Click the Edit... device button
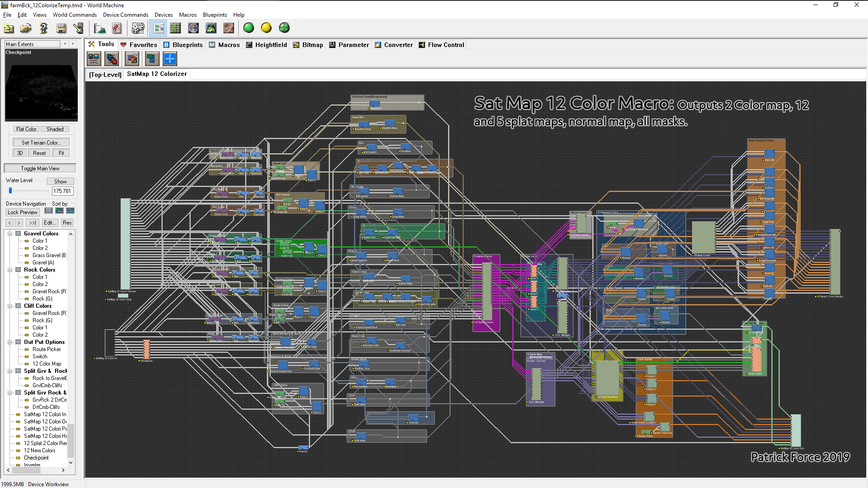The height and width of the screenshot is (488, 868). point(50,223)
